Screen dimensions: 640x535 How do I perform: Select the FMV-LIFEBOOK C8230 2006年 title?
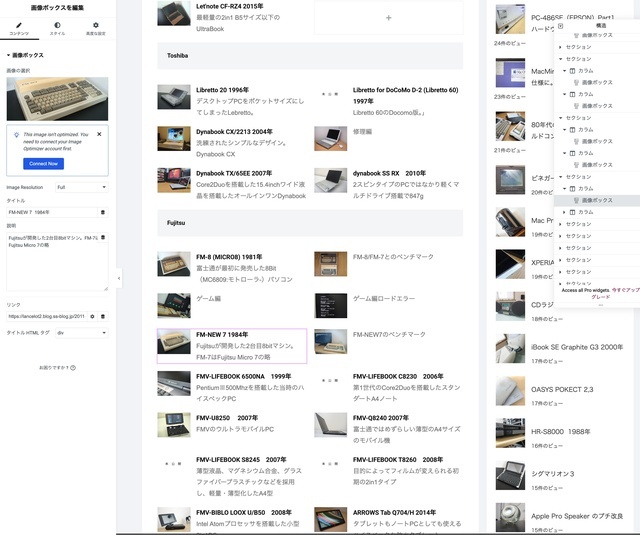pyautogui.click(x=398, y=376)
